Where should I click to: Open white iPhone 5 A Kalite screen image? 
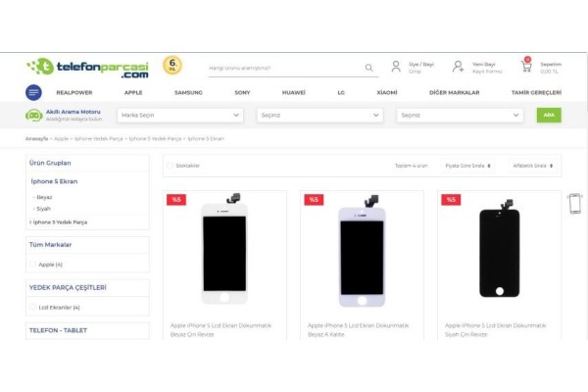pos(362,251)
